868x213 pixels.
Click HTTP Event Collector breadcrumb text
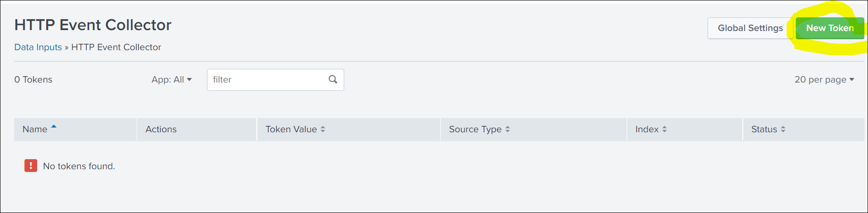(x=116, y=47)
